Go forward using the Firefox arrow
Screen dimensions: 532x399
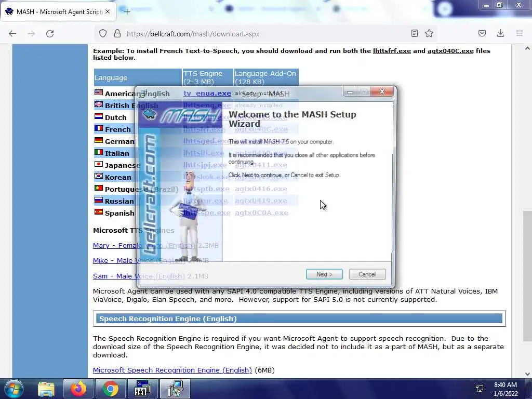tap(31, 34)
